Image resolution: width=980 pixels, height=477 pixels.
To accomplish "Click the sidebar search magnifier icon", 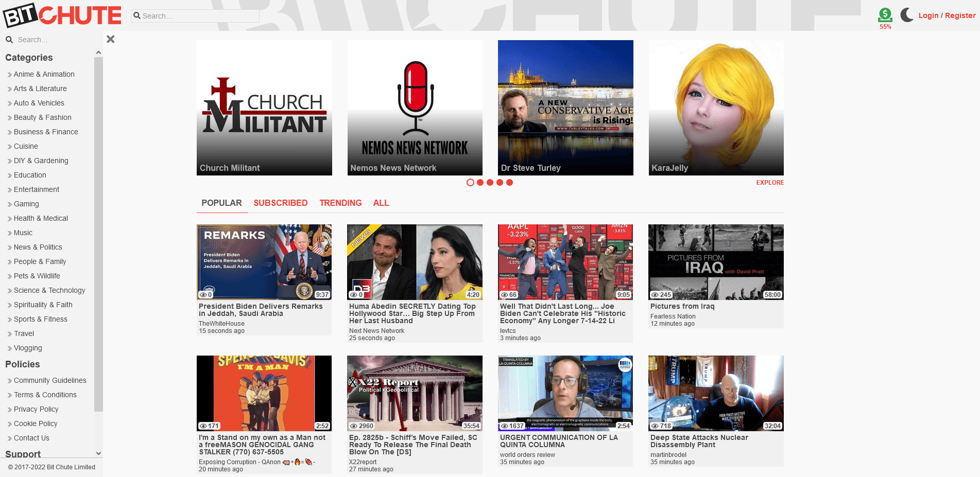I will click(9, 40).
